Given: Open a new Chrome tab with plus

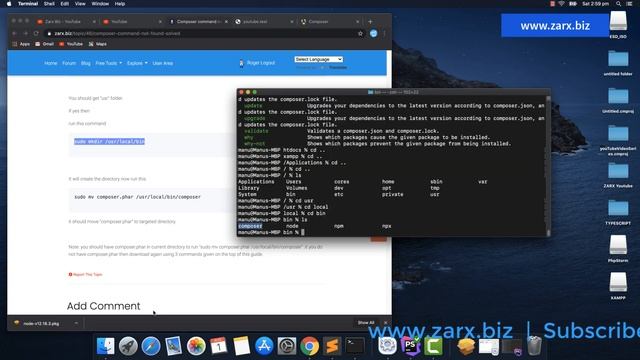Looking at the screenshot, I should coord(370,22).
